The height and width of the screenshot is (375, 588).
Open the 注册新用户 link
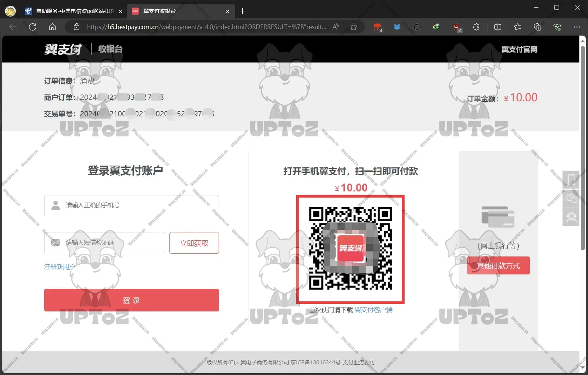(60, 267)
